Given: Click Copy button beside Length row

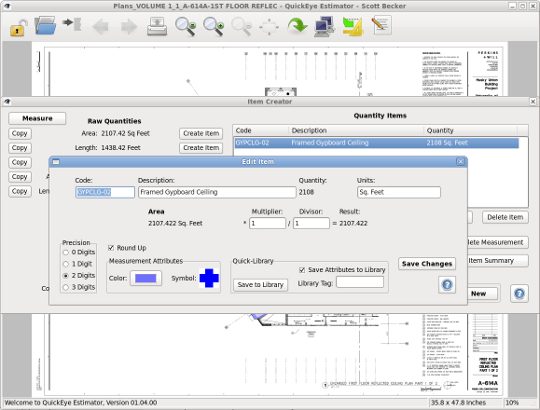Looking at the screenshot, I should pyautogui.click(x=20, y=148).
